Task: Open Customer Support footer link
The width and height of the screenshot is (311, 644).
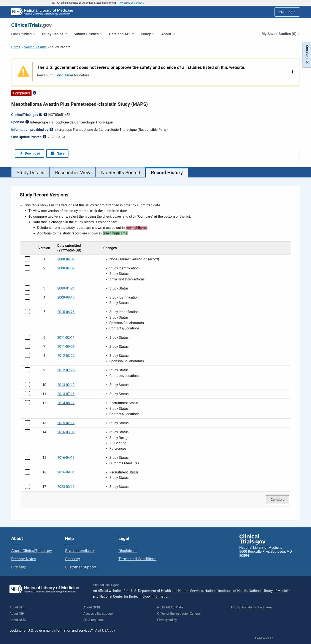Action: tap(81, 567)
